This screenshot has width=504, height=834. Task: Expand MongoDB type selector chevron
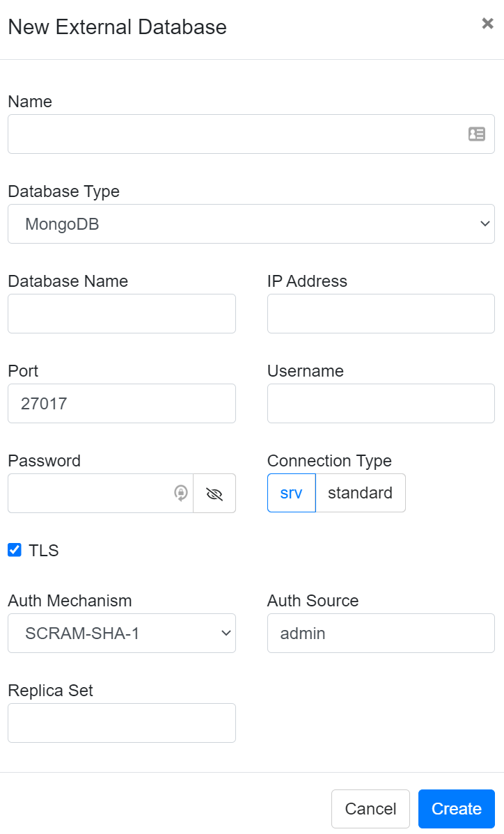click(485, 223)
